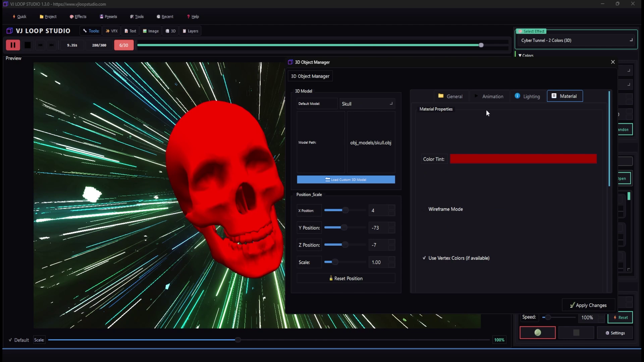The width and height of the screenshot is (644, 362).
Task: Open the Text tool from the toolbar
Action: point(130,31)
